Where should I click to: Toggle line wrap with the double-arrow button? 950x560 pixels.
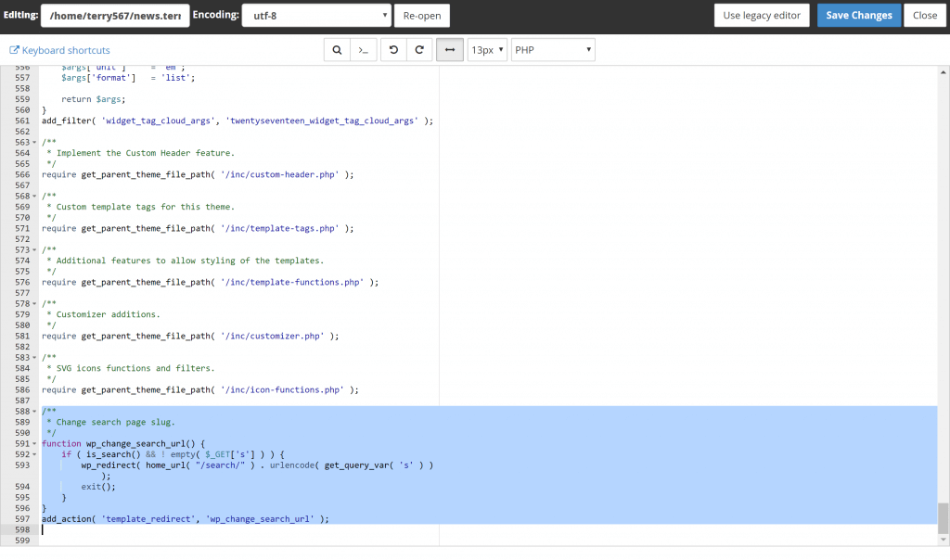[449, 50]
